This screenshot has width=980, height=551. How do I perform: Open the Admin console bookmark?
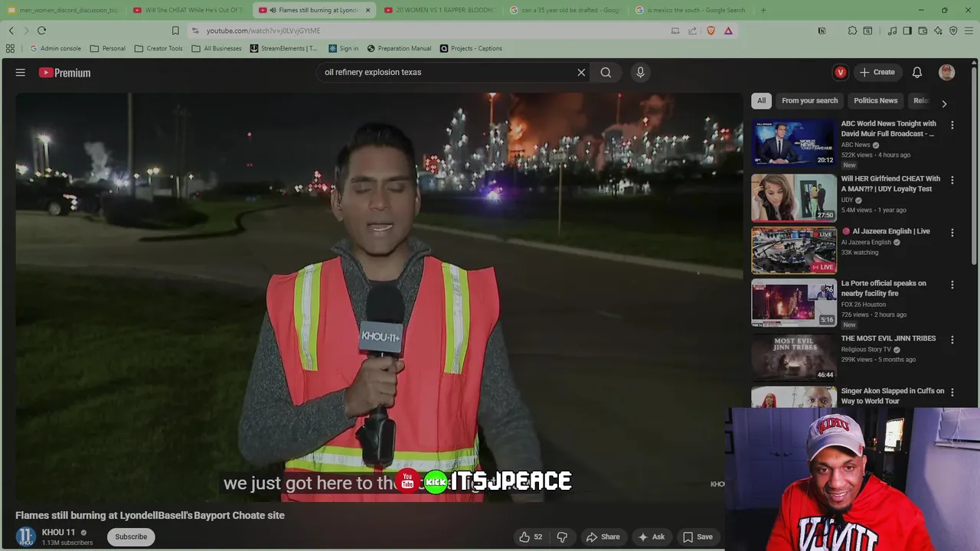54,48
